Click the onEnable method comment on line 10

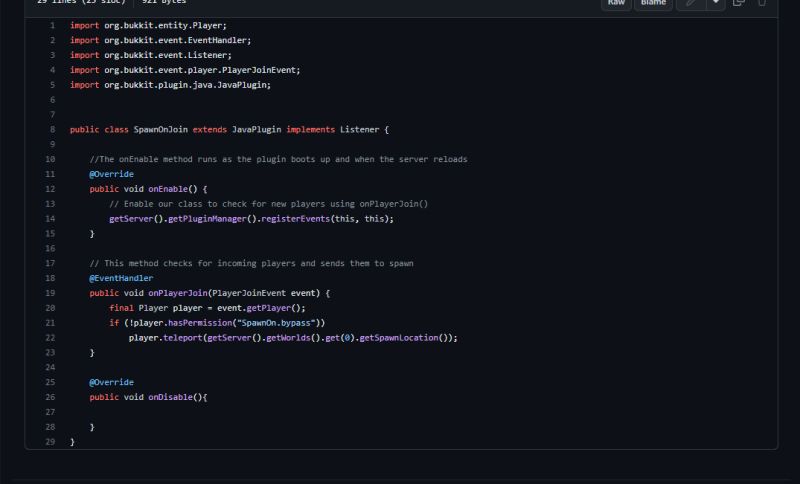coord(279,159)
